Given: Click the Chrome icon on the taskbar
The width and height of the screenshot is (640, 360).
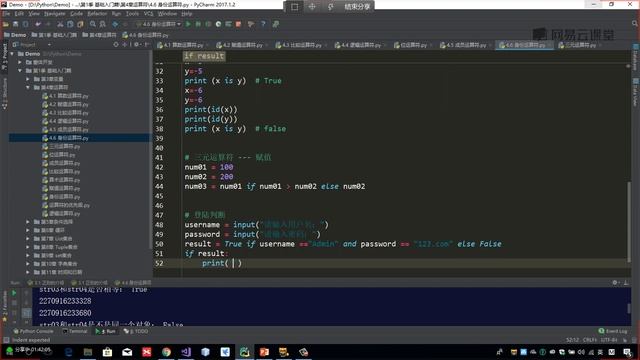Looking at the screenshot, I should (166, 352).
